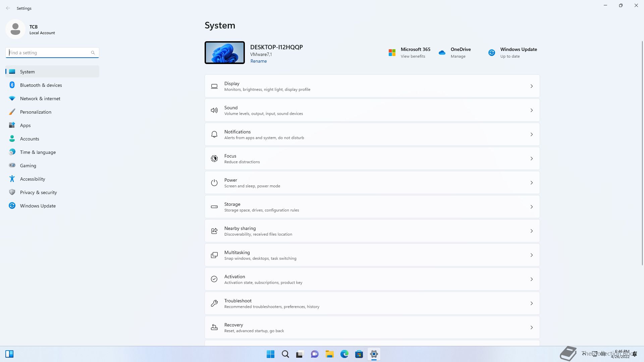Viewport: 644px width, 362px height.
Task: Expand the Display settings chevron
Action: click(531, 86)
